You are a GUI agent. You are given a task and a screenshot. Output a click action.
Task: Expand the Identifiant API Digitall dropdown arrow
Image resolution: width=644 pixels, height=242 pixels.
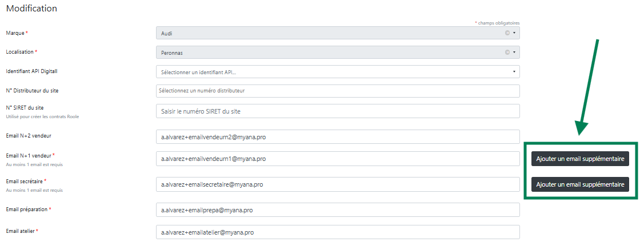point(514,72)
